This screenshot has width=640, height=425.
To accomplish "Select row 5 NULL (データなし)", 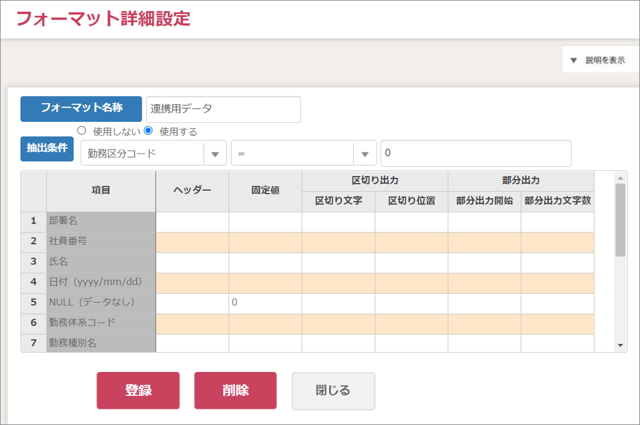I will pos(101,304).
